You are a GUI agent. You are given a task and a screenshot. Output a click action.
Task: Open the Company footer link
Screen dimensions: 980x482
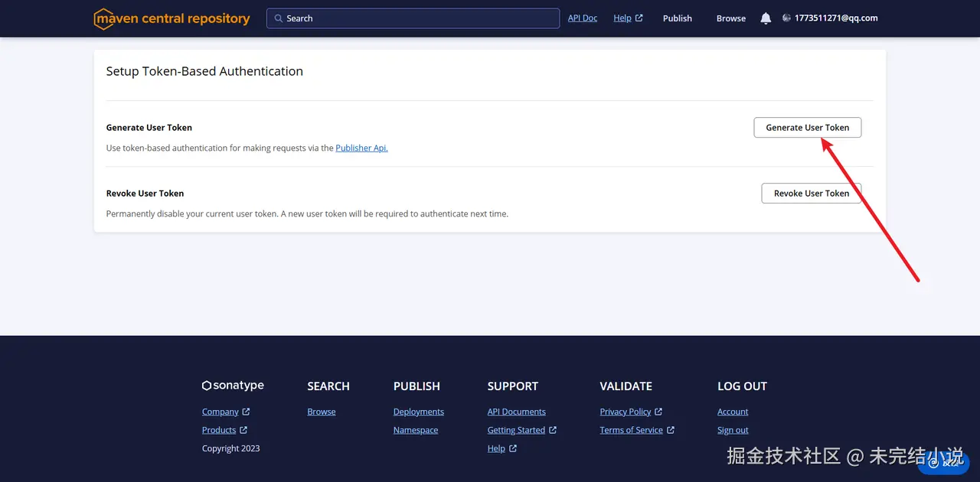pos(220,412)
